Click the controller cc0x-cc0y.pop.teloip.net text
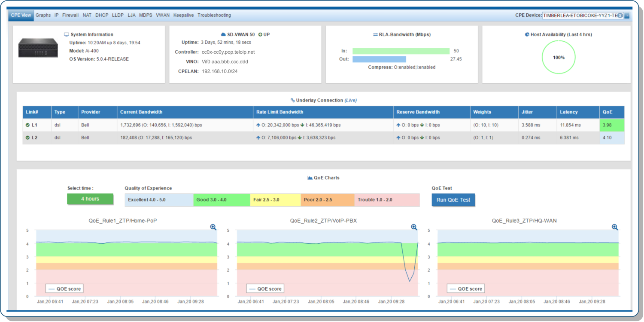Screen dimensions: 644x322 pos(228,52)
